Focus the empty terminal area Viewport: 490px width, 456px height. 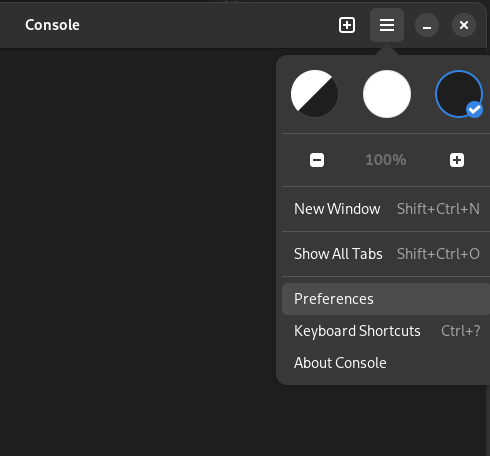137,250
